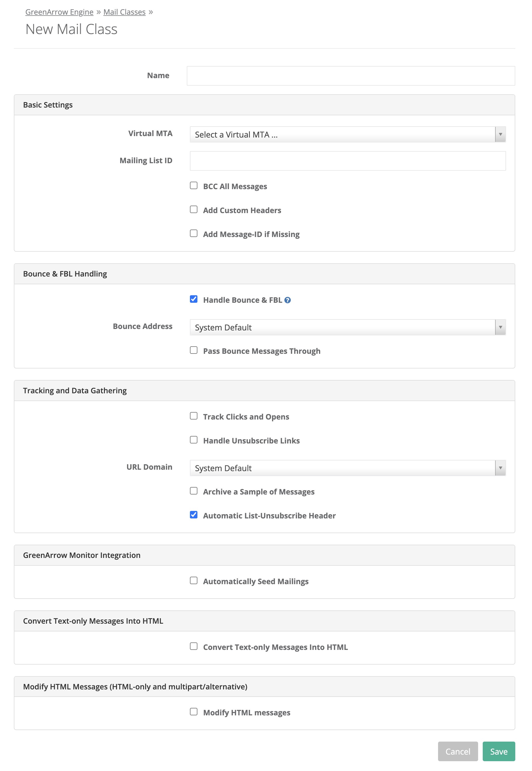Viewport: 532px width, 771px height.
Task: Check Convert Text-only Messages Into HTML
Action: [194, 646]
